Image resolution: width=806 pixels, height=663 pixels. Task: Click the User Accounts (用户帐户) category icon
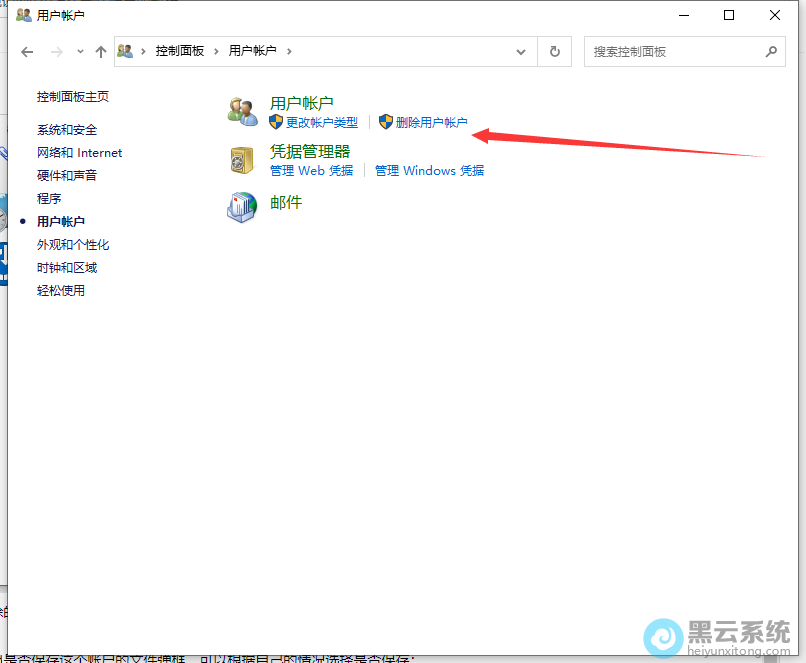(242, 111)
